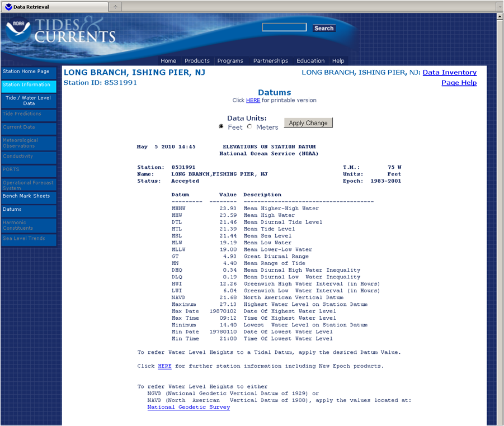Open the Page Help link

[459, 83]
